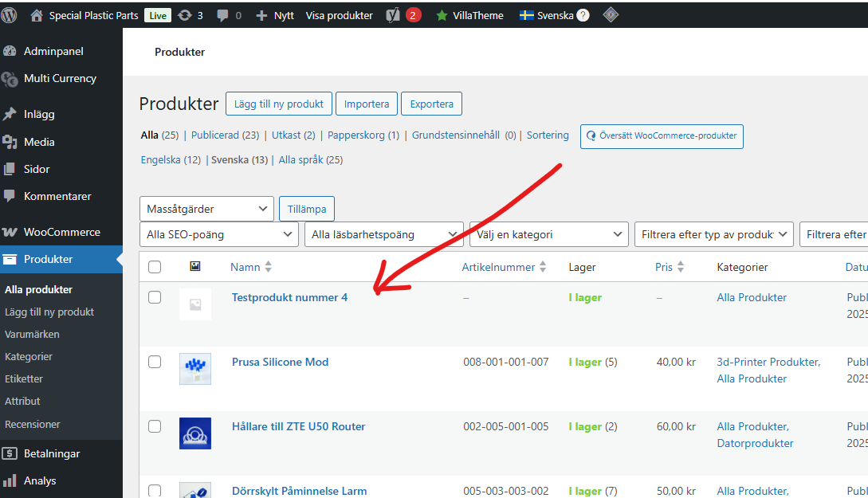Click the Importera button
Viewport: 868px width, 498px height.
point(367,104)
